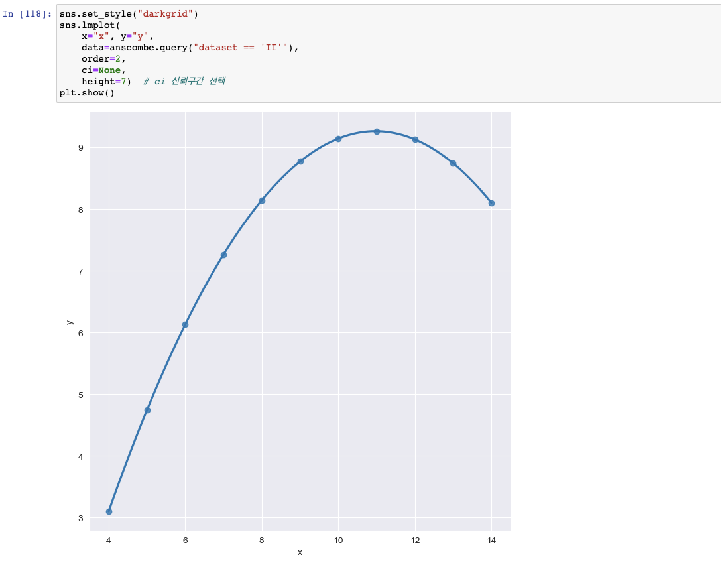Click the y-axis label 'y'
The height and width of the screenshot is (573, 728).
click(70, 322)
